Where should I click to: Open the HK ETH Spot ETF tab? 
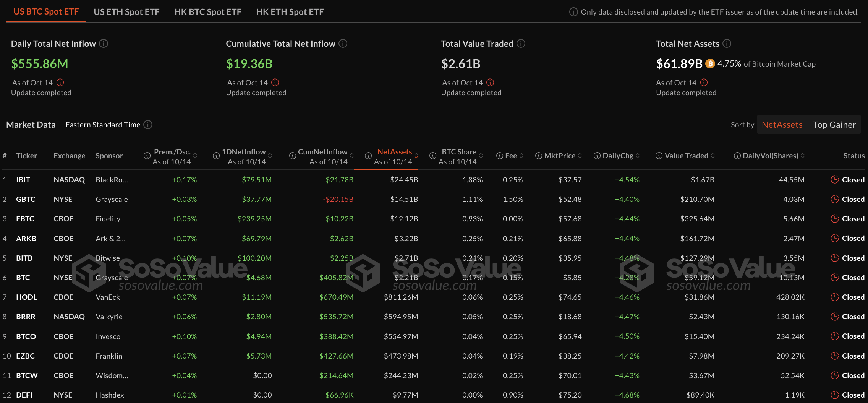coord(290,12)
